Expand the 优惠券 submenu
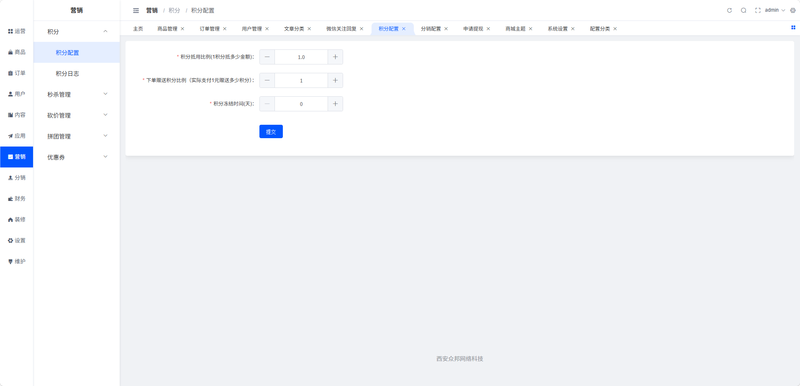Screen dimensions: 800x386 77,157
